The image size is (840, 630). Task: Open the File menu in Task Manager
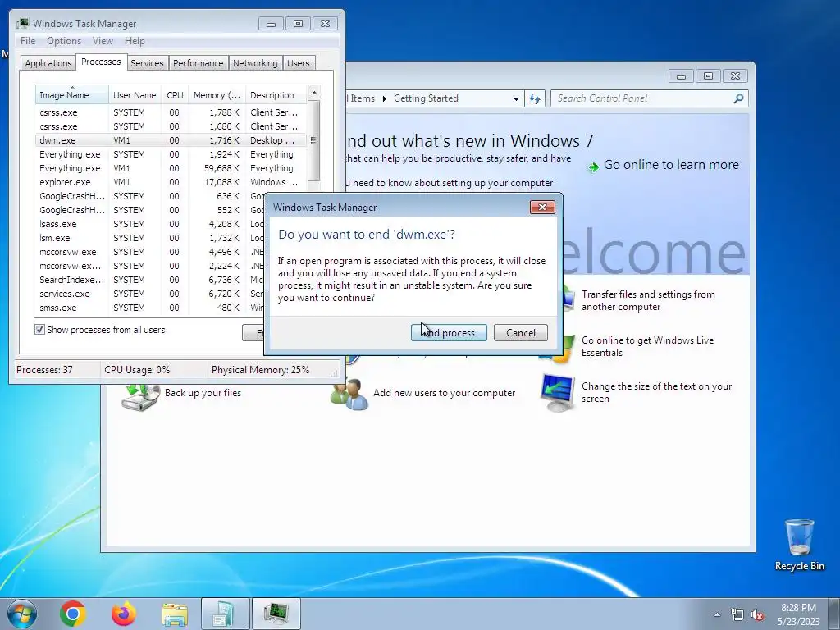pos(28,41)
